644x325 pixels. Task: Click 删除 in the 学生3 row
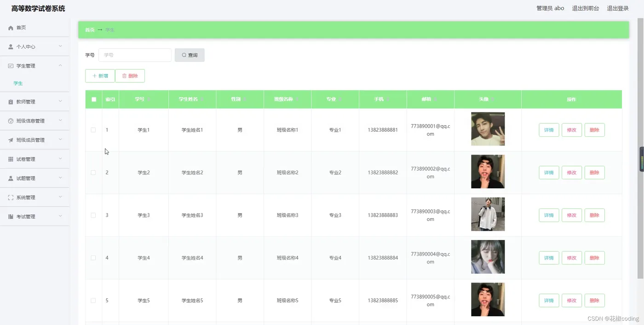coord(594,215)
